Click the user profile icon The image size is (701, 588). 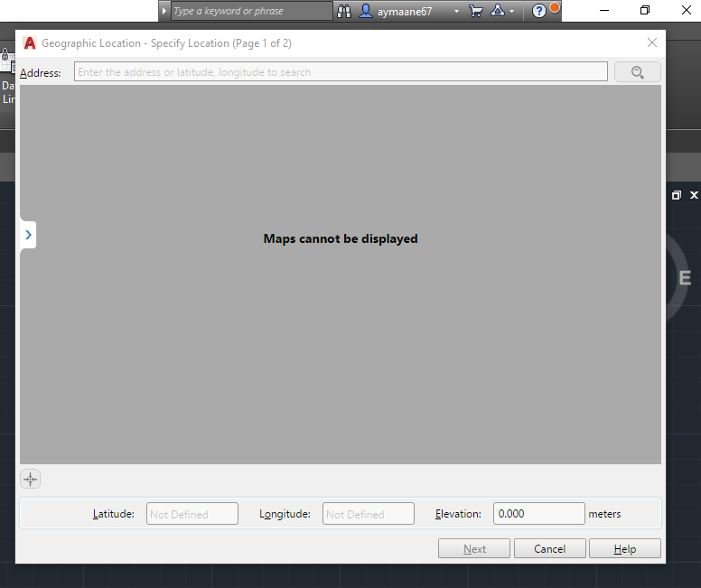pyautogui.click(x=366, y=11)
